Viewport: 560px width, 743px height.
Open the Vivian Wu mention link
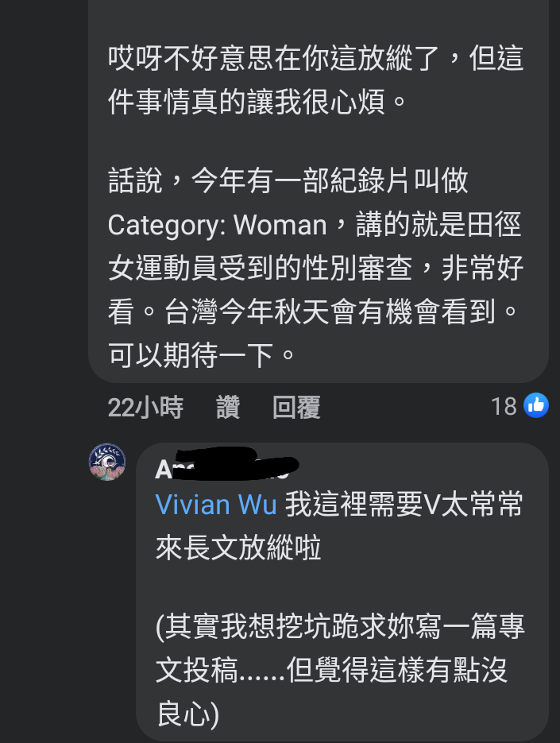216,504
